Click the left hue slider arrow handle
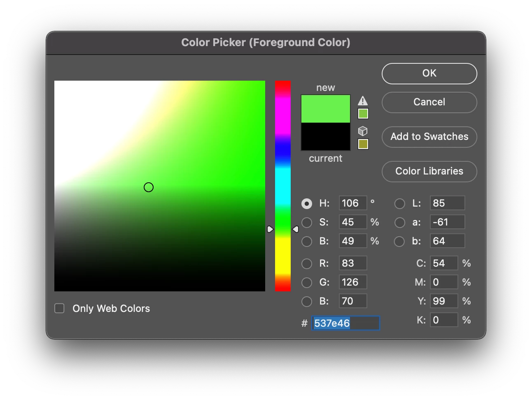 click(270, 229)
